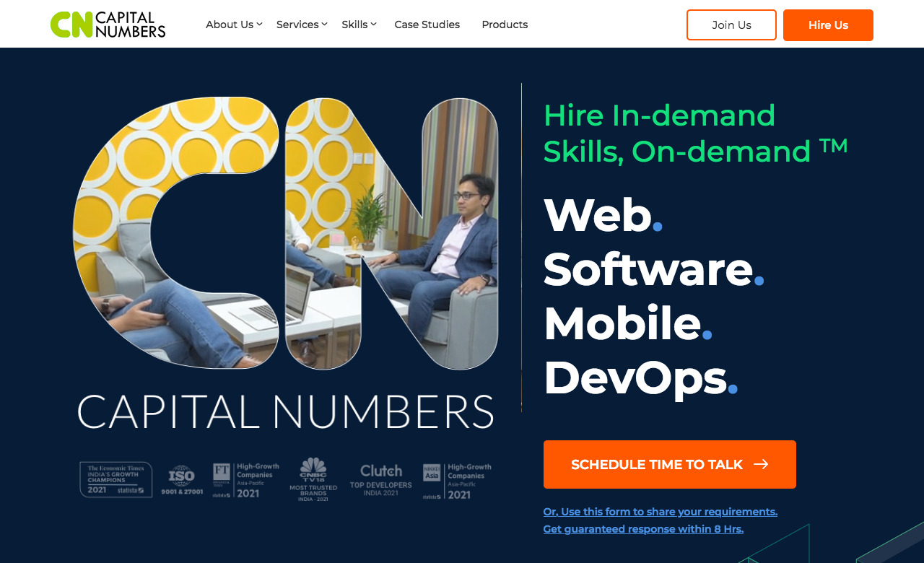Image resolution: width=924 pixels, height=563 pixels.
Task: Open the Skills menu
Action: (354, 25)
